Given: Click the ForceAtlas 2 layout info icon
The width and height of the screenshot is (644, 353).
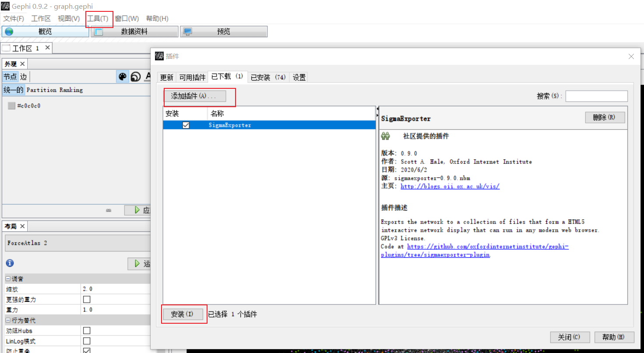Looking at the screenshot, I should 10,263.
